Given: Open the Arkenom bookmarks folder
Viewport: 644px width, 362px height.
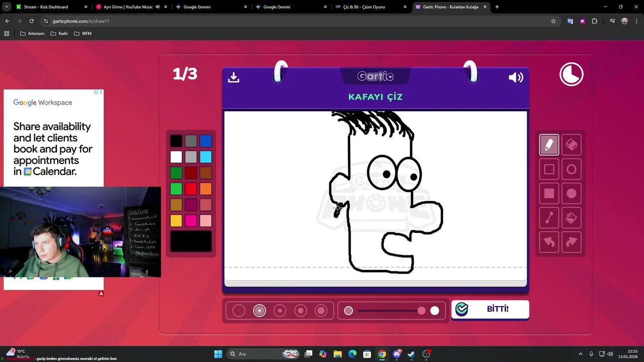Looking at the screenshot, I should click(x=32, y=33).
